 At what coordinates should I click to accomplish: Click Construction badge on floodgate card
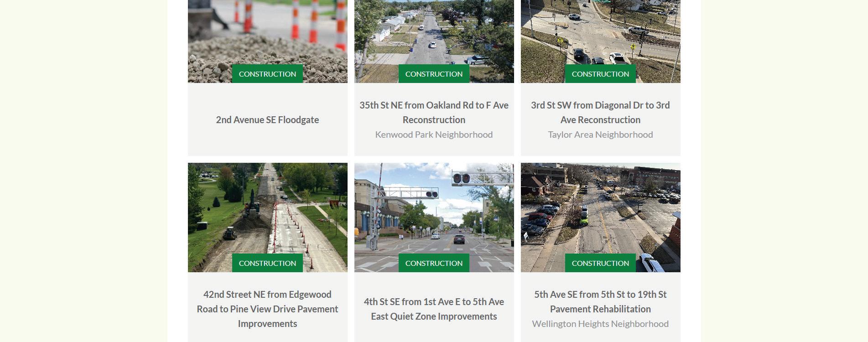point(267,74)
